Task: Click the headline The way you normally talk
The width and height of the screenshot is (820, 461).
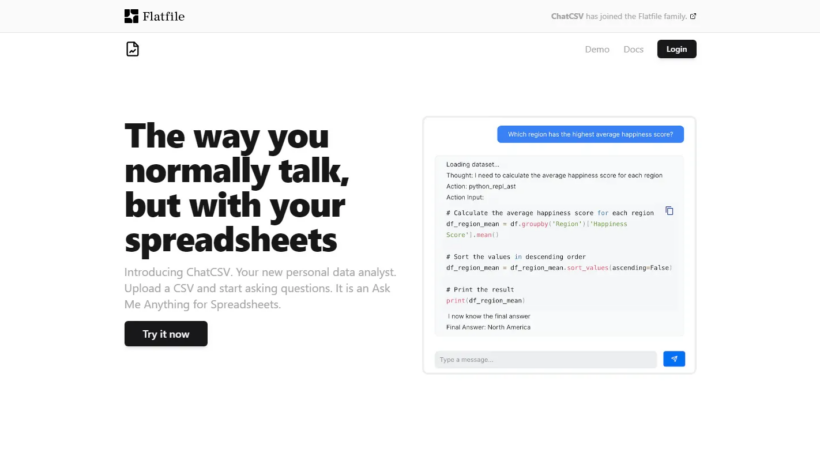Action: (x=237, y=187)
